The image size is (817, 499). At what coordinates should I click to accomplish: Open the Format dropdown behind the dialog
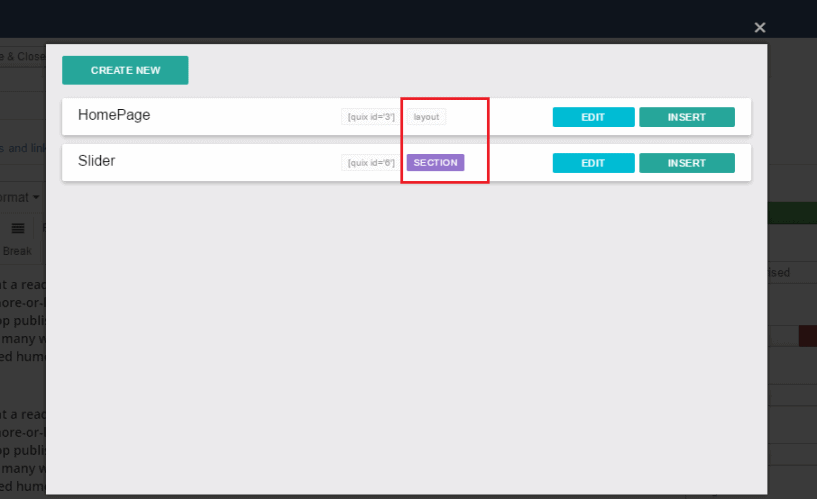20,197
